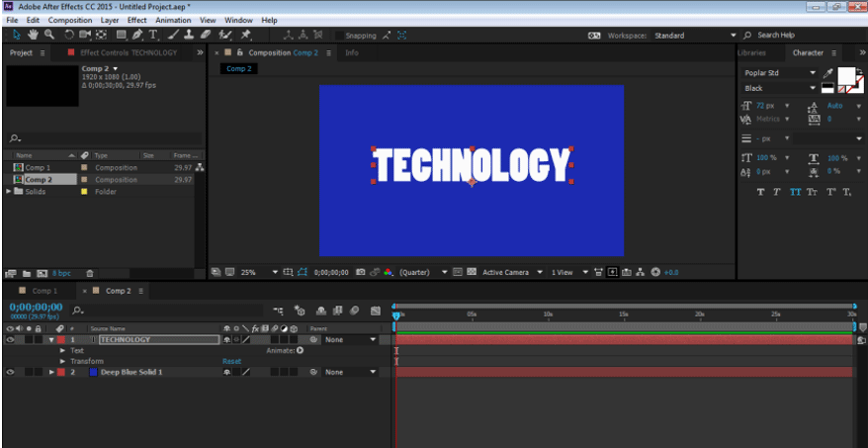Image resolution: width=868 pixels, height=448 pixels.
Task: Select the Hand tool
Action: 33,35
